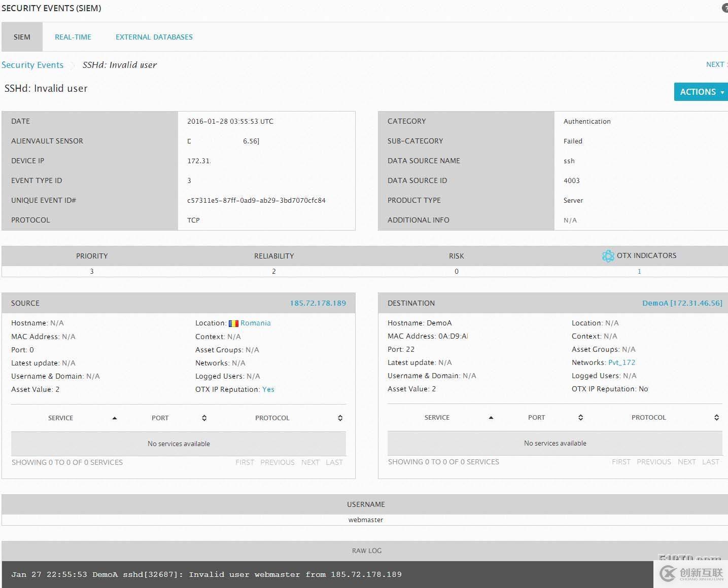Screen dimensions: 728x588
Task: Go back to Security Events breadcrumb
Action: coord(32,65)
